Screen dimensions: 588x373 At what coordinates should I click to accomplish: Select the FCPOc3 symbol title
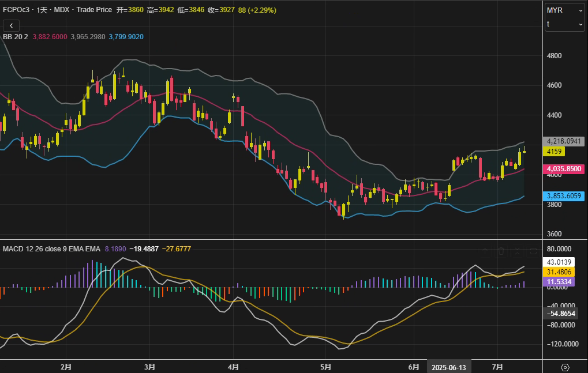click(16, 10)
